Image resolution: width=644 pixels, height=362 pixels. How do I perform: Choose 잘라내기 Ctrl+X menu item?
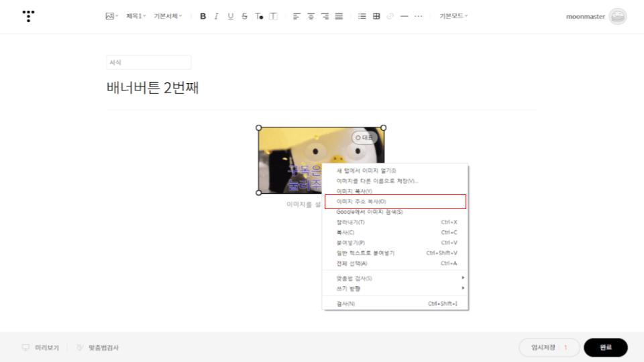click(x=395, y=222)
